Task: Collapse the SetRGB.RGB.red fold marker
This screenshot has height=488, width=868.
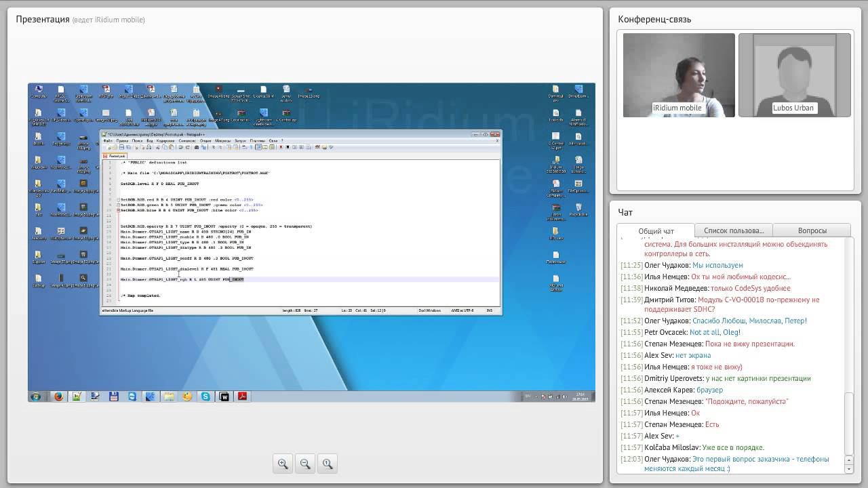Action: (x=118, y=200)
